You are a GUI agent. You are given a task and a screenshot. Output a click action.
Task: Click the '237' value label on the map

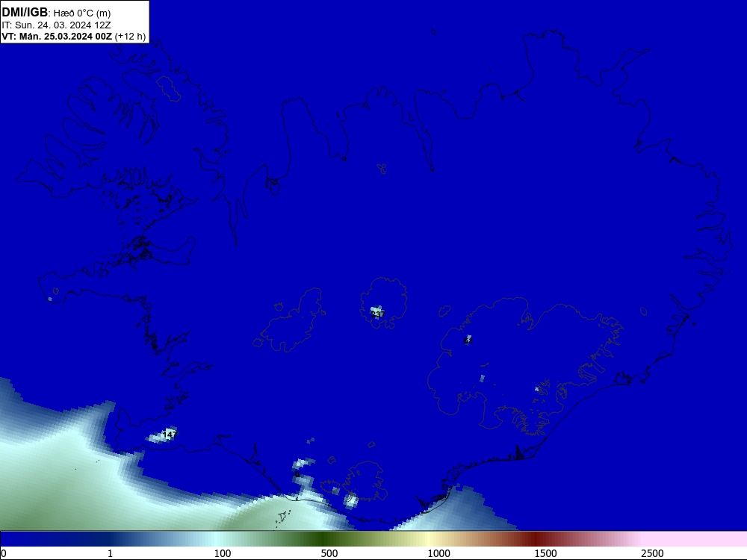tap(377, 314)
